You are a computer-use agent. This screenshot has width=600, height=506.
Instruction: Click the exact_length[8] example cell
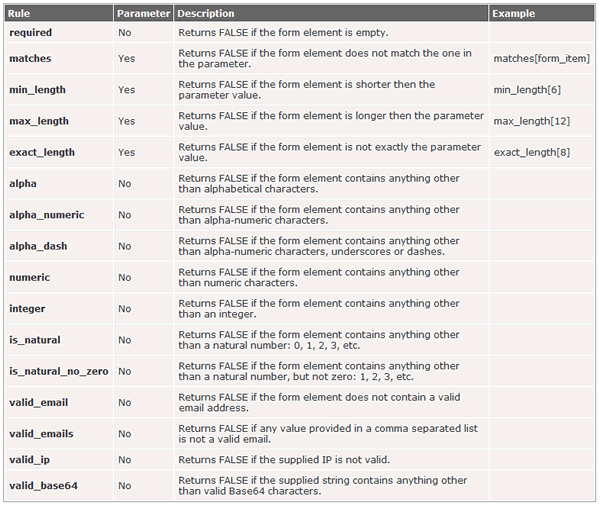(x=542, y=152)
